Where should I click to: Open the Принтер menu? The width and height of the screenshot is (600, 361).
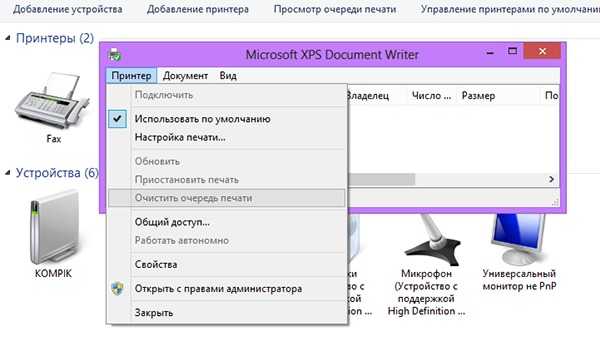click(131, 76)
